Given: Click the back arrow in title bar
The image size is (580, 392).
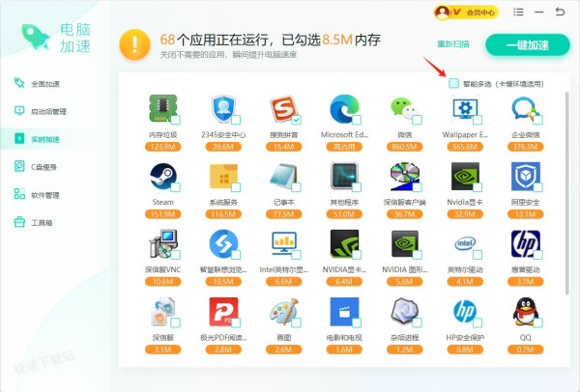Looking at the screenshot, I should (x=560, y=12).
